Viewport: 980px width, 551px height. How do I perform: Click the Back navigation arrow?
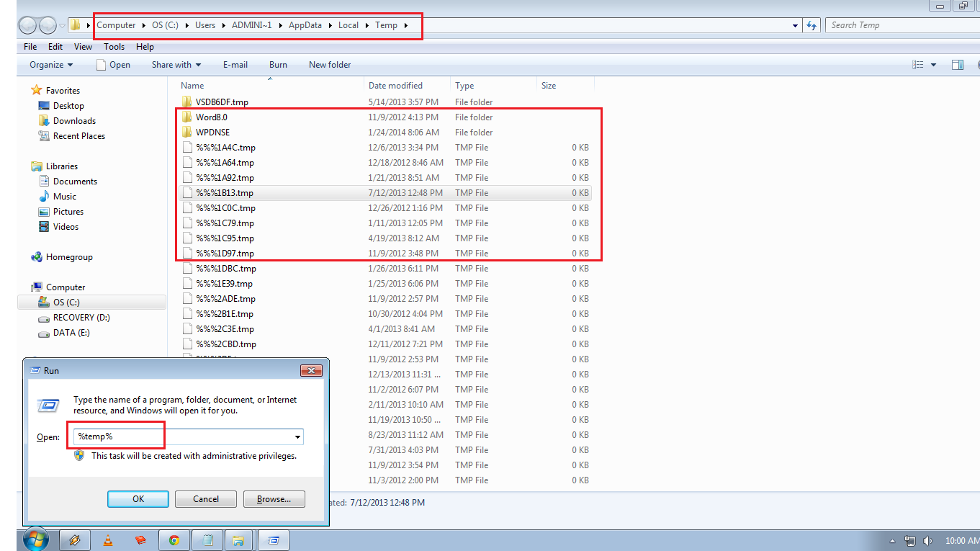[x=28, y=25]
